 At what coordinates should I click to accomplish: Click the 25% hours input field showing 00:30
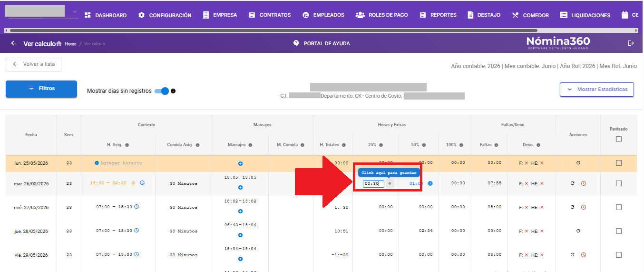tap(373, 183)
